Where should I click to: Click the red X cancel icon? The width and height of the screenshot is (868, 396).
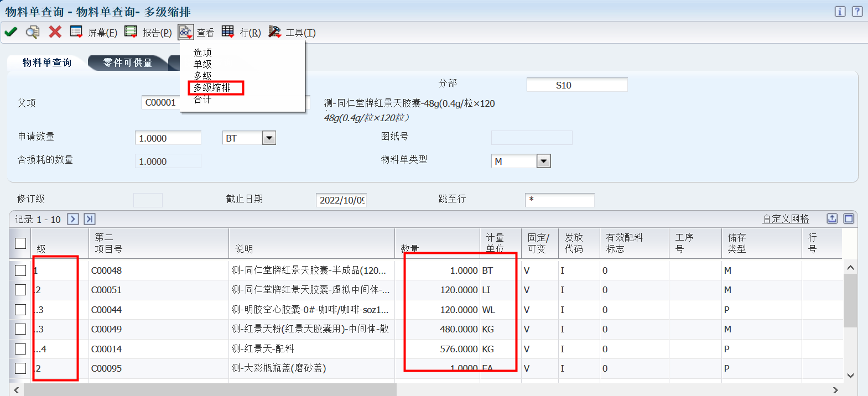tap(55, 32)
